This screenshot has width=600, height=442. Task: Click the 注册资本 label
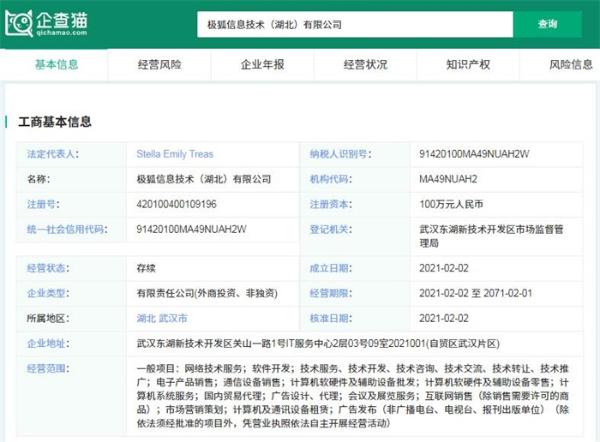click(x=331, y=204)
